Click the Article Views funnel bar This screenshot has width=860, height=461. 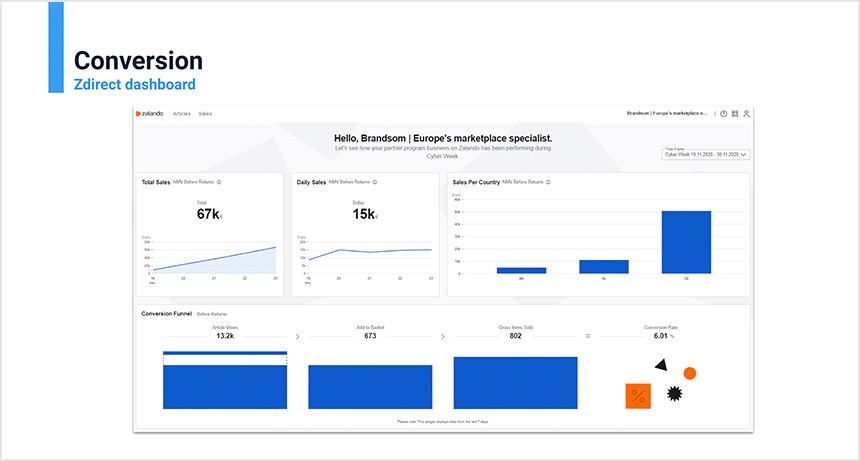pyautogui.click(x=225, y=380)
